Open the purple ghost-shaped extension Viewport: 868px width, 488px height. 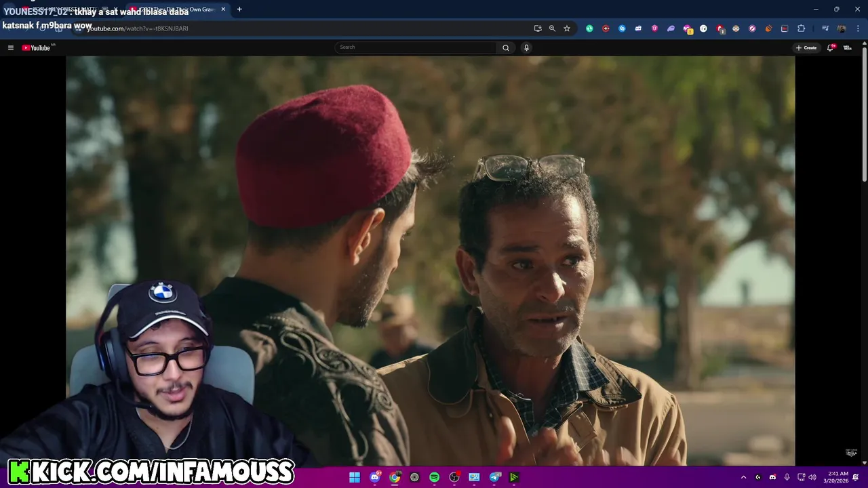(671, 28)
